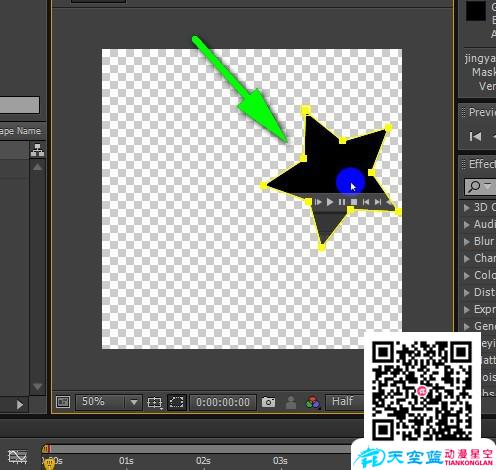Click the Show Snapshot person icon
Image resolution: width=496 pixels, height=470 pixels.
coord(291,402)
